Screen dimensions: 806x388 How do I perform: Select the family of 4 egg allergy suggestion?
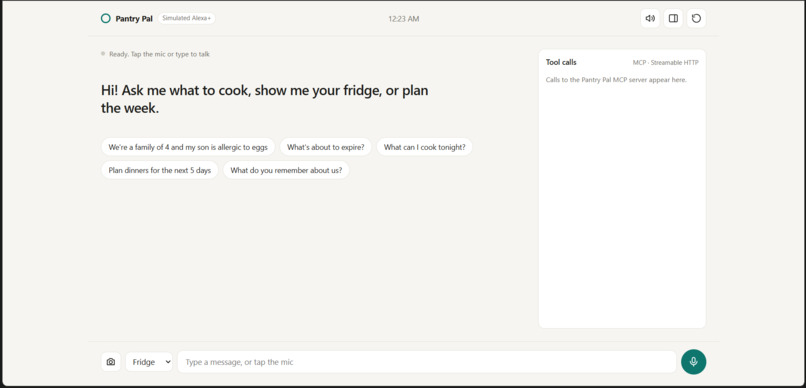(x=188, y=147)
